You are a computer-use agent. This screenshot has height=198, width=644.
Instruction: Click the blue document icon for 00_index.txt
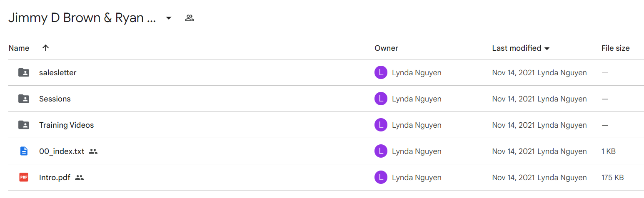tap(24, 151)
